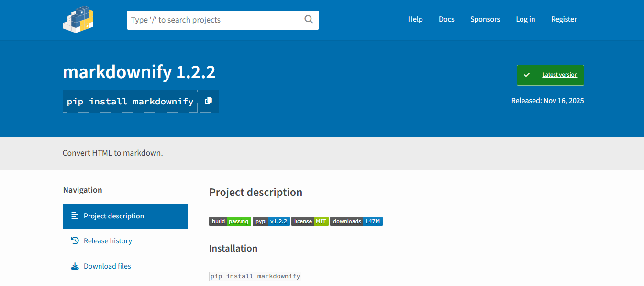Click the build passing badge
Image resolution: width=644 pixels, height=286 pixels.
[x=230, y=221]
